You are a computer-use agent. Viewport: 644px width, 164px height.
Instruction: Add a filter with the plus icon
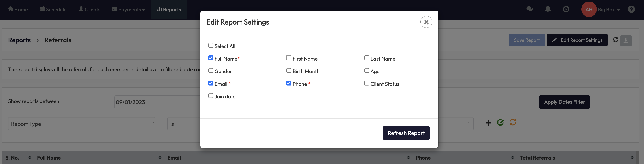[488, 123]
